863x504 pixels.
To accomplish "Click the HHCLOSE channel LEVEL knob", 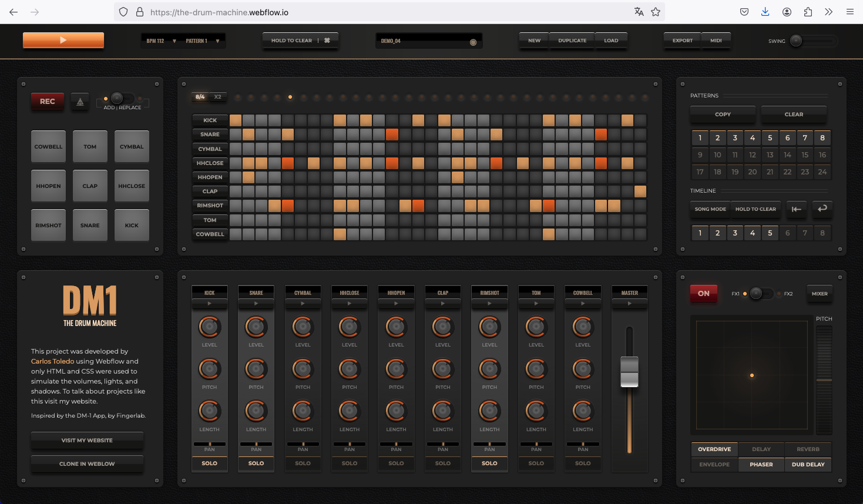I will pos(350,327).
